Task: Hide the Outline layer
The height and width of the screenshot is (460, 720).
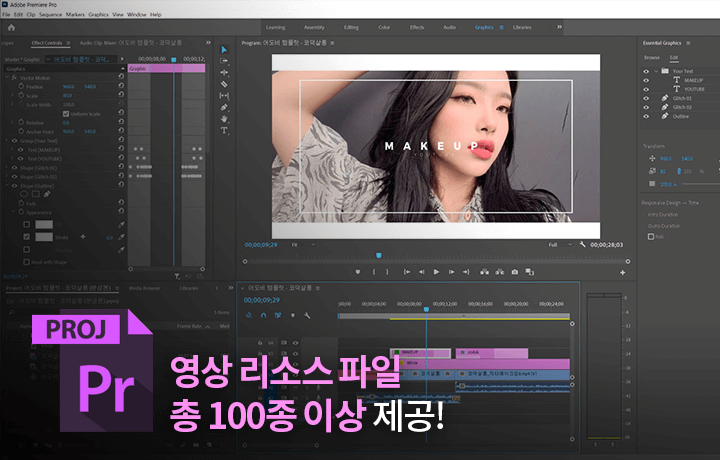Action: coord(646,116)
